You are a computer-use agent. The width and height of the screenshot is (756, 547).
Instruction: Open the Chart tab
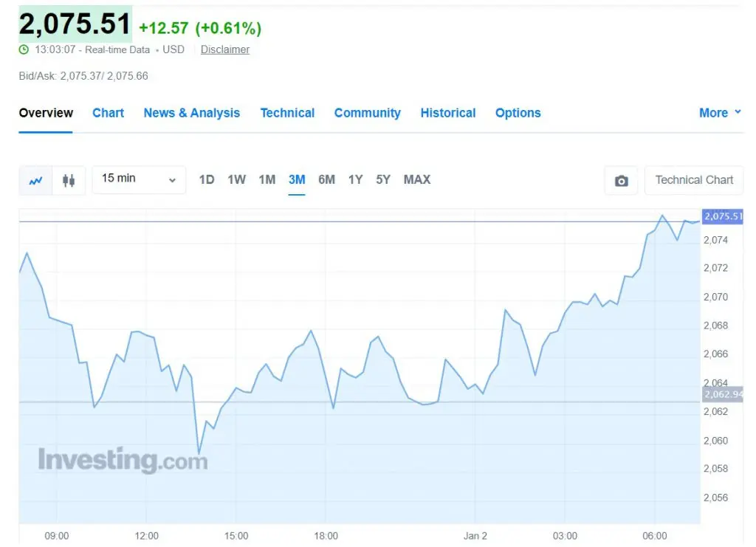(108, 113)
